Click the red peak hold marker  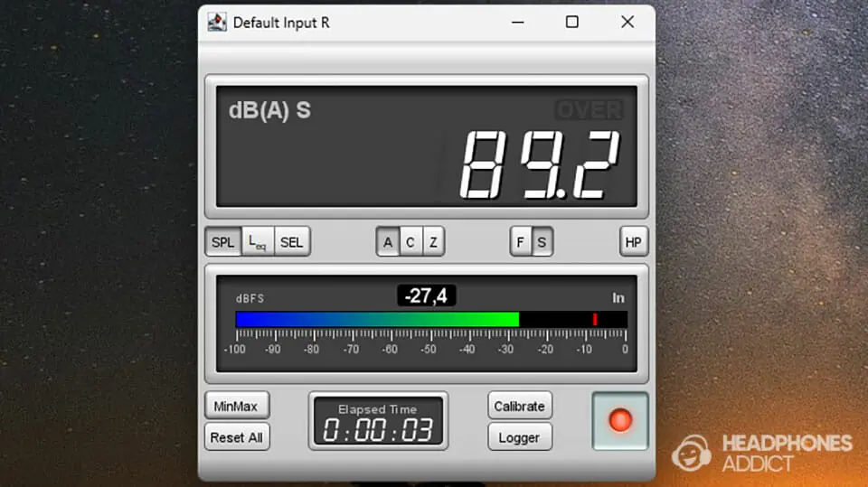[x=595, y=319]
